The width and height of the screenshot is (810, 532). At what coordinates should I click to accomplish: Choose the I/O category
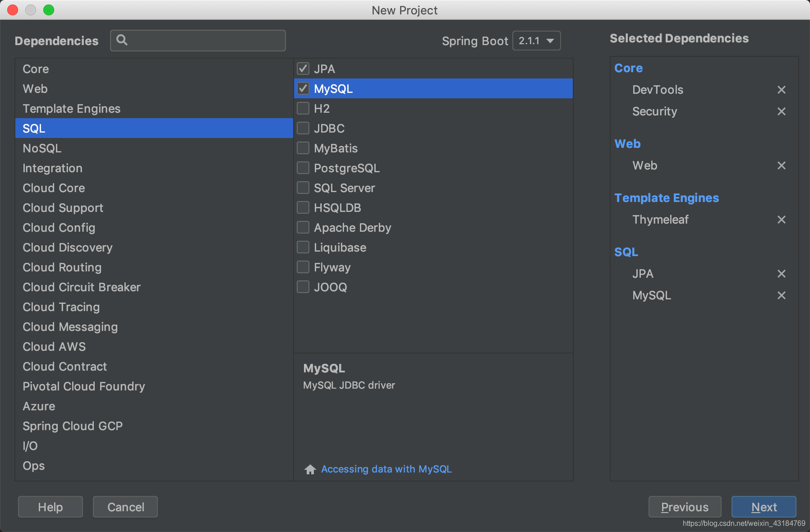tap(154, 446)
